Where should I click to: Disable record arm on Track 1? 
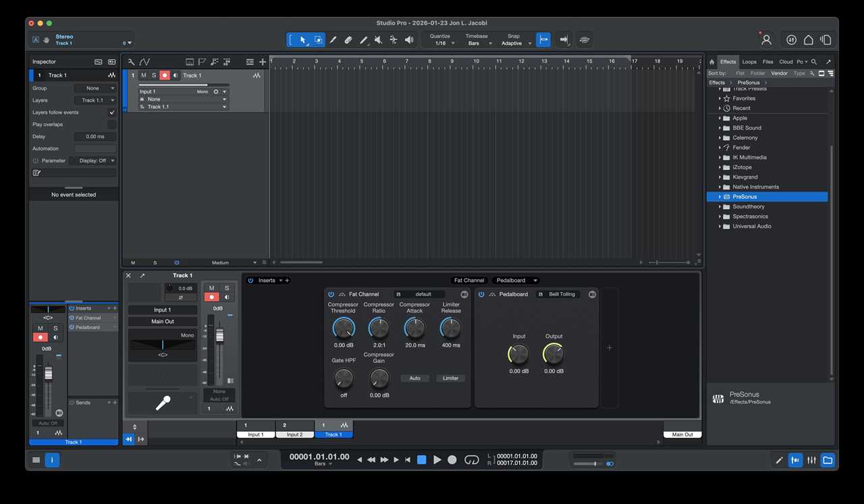click(164, 75)
